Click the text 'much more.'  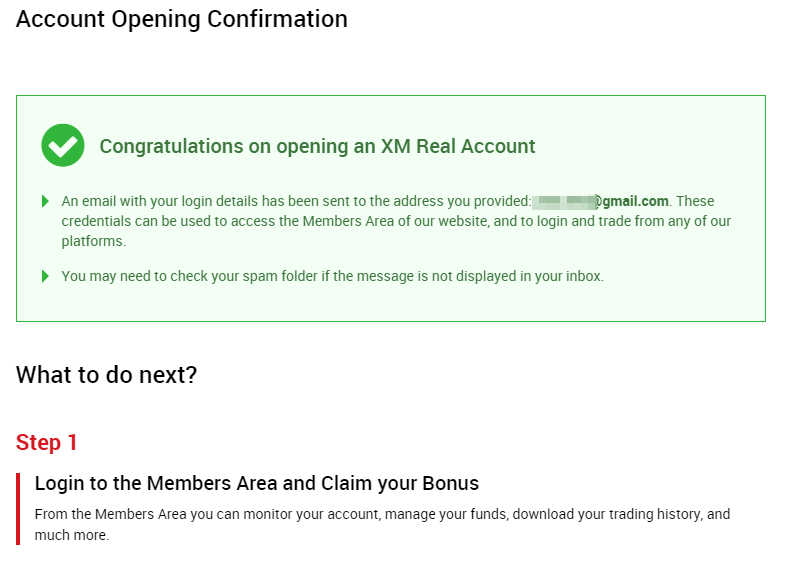pos(72,535)
